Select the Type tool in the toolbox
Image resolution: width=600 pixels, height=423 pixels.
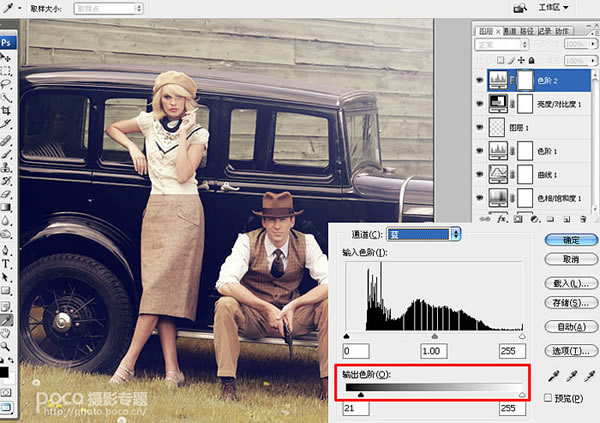[6, 264]
